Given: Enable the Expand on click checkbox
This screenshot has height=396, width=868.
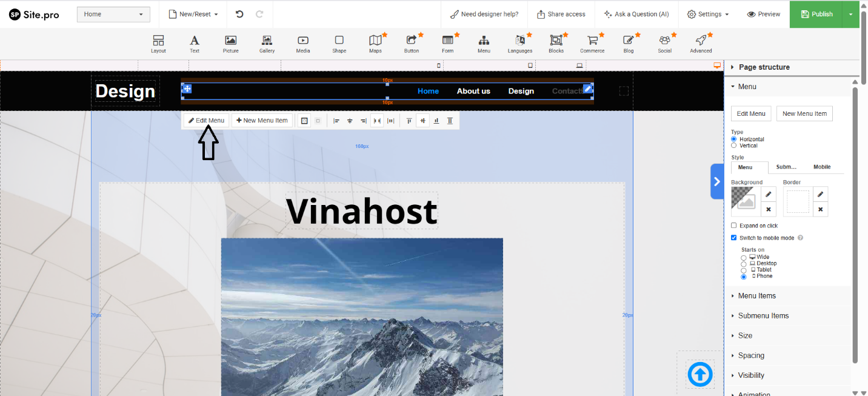Looking at the screenshot, I should [734, 226].
